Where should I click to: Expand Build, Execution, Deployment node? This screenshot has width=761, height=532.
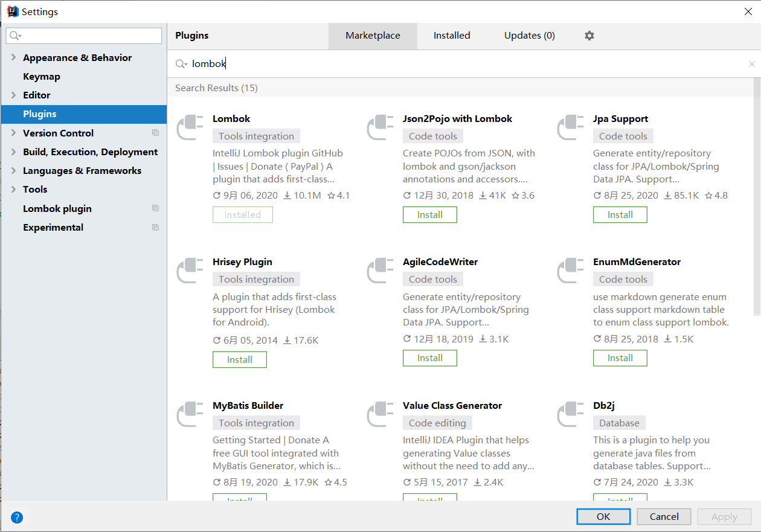pyautogui.click(x=13, y=152)
